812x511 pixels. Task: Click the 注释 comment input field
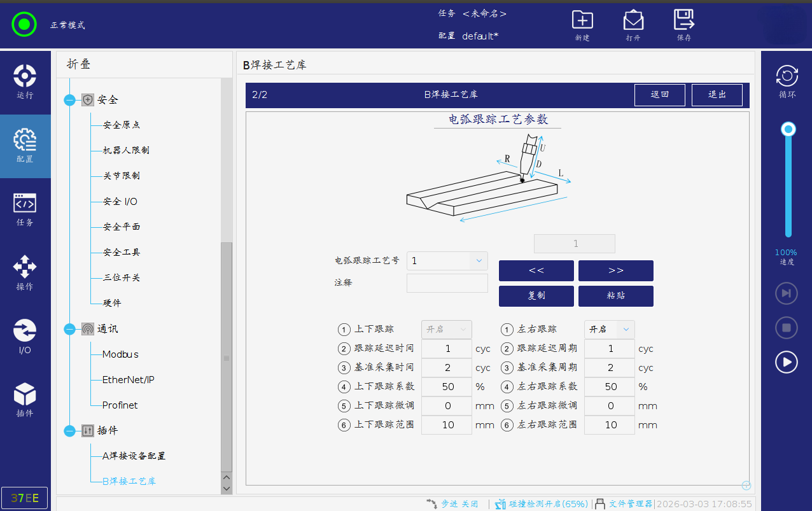coord(447,283)
